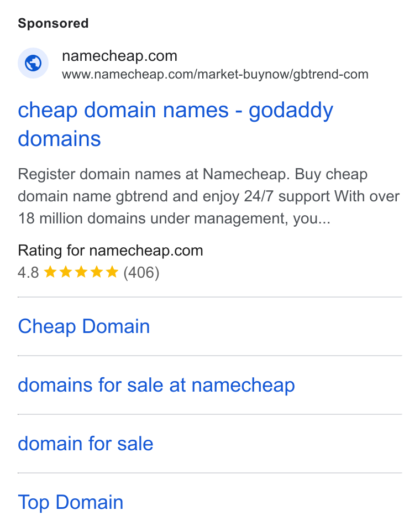Click the 4.8 rating score
The image size is (420, 531).
pyautogui.click(x=28, y=272)
